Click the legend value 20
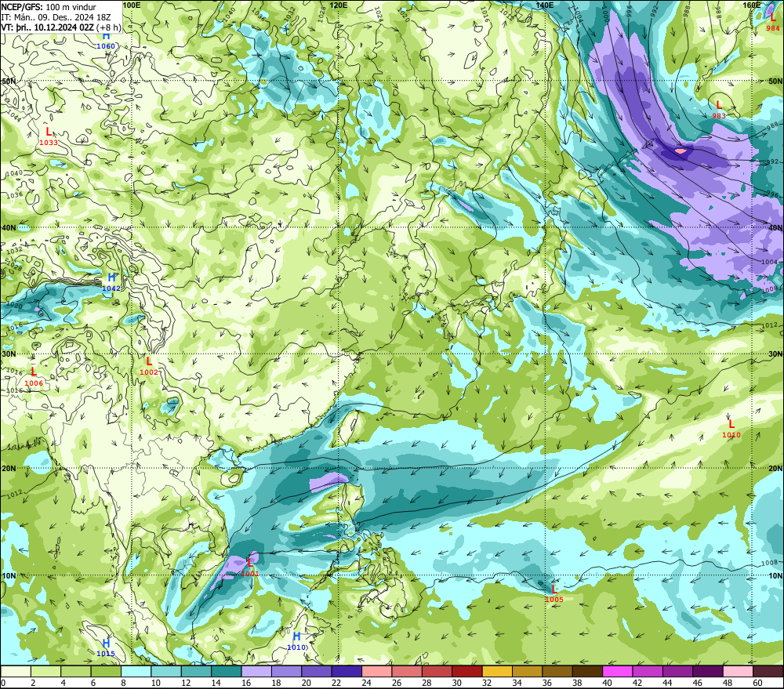The width and height of the screenshot is (784, 689). point(306,683)
